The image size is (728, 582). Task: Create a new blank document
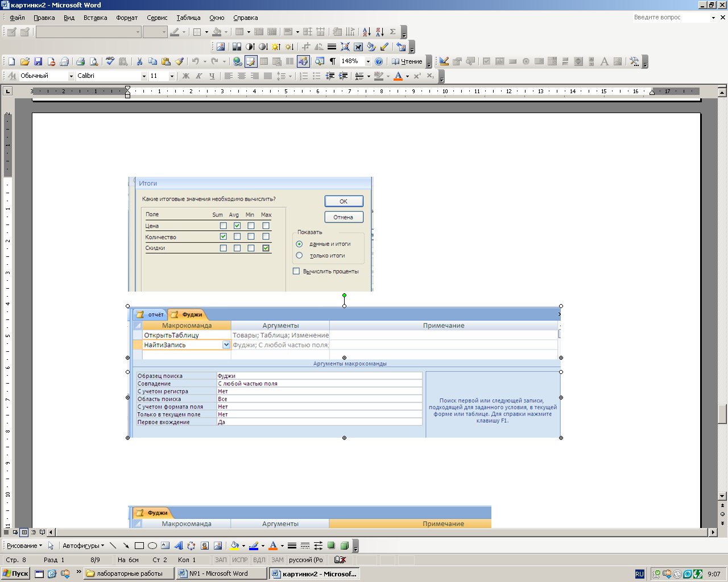click(11, 61)
